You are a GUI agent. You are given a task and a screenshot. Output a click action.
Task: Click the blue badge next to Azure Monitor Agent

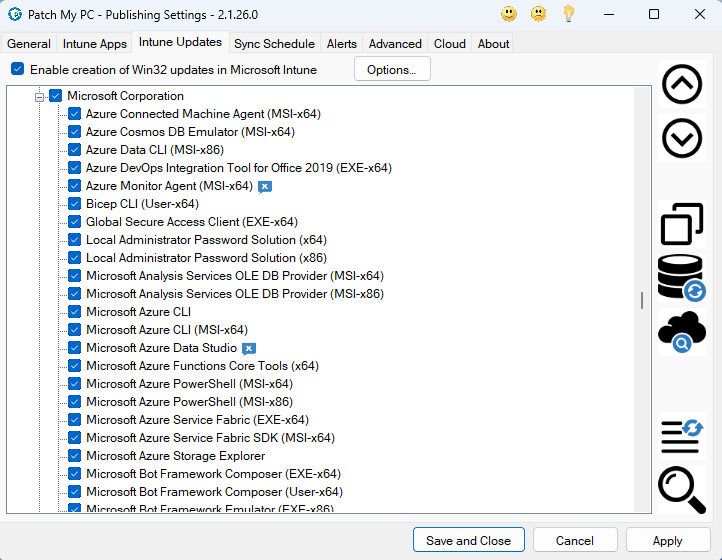[x=265, y=187]
